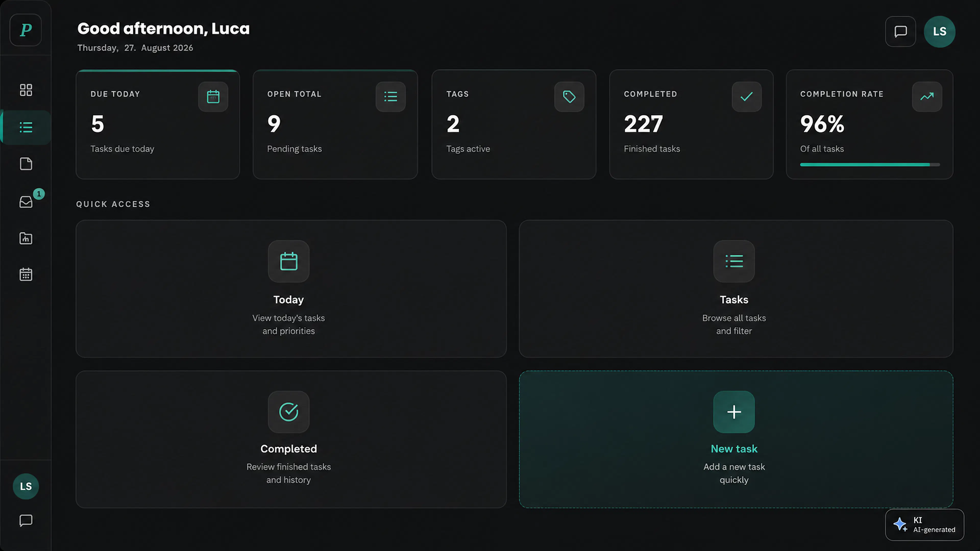Click the "View today's tasks and priorities" text
This screenshot has height=551, width=980.
click(289, 324)
